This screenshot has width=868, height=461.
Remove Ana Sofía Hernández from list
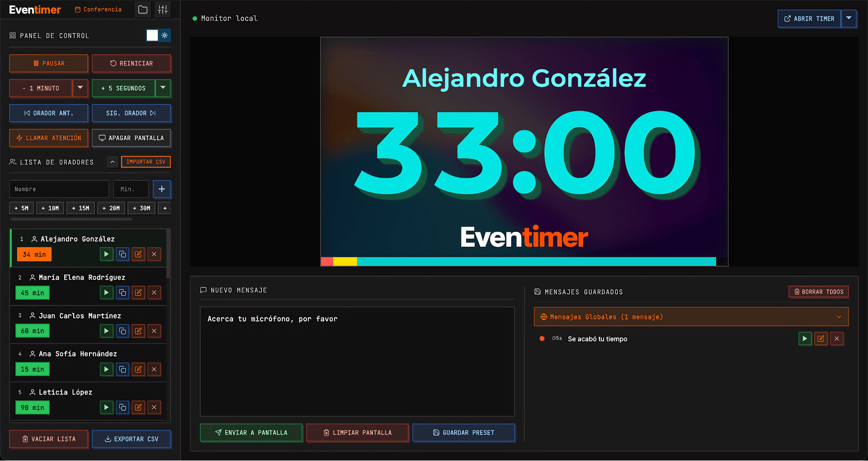click(x=154, y=369)
